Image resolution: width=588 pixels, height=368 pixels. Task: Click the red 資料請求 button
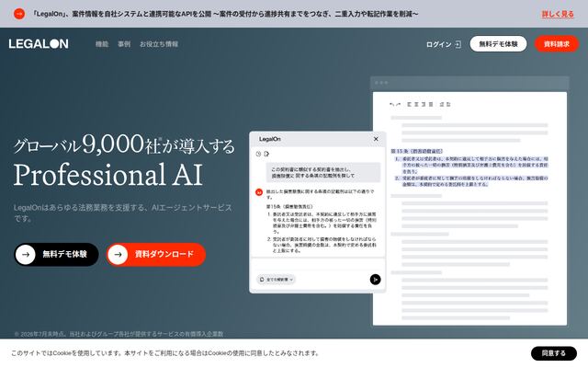tap(557, 44)
